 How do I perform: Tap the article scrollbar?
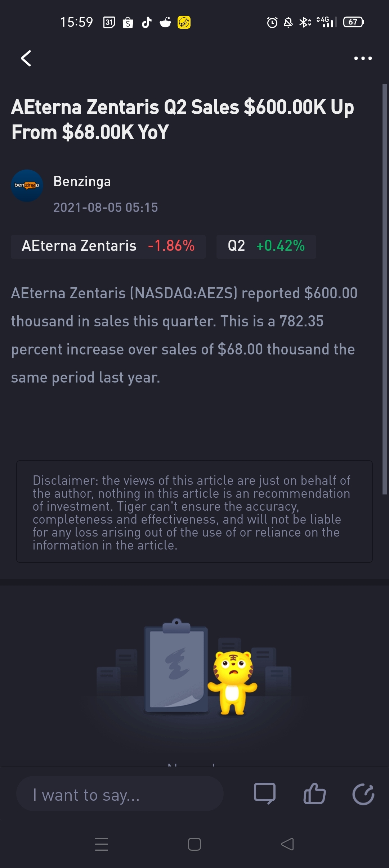tap(384, 289)
